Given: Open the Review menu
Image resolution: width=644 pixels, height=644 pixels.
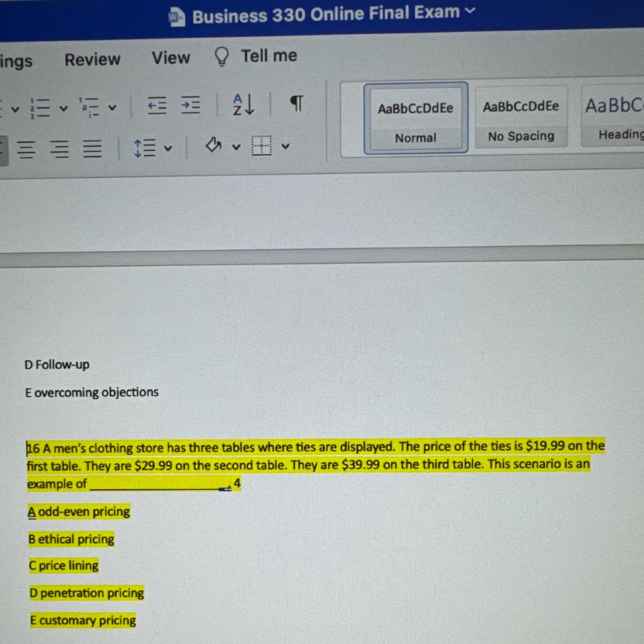Looking at the screenshot, I should pos(92,58).
